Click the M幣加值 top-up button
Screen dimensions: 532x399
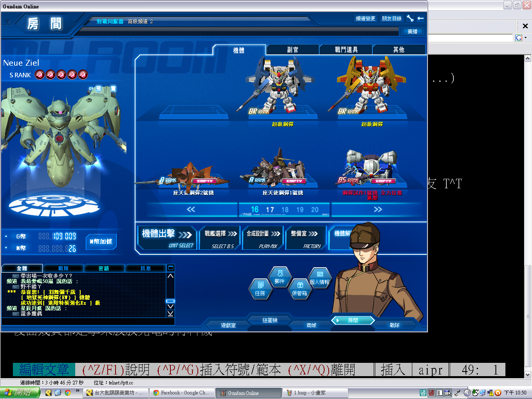tap(101, 241)
